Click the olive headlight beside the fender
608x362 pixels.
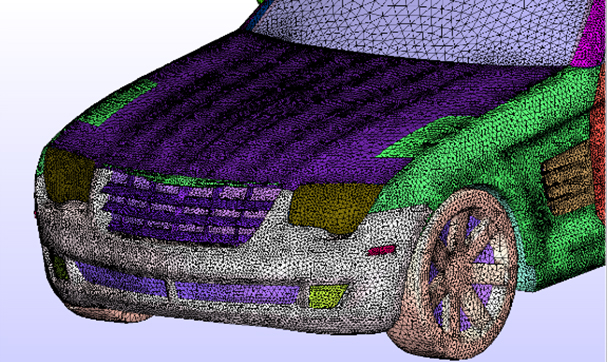333,208
